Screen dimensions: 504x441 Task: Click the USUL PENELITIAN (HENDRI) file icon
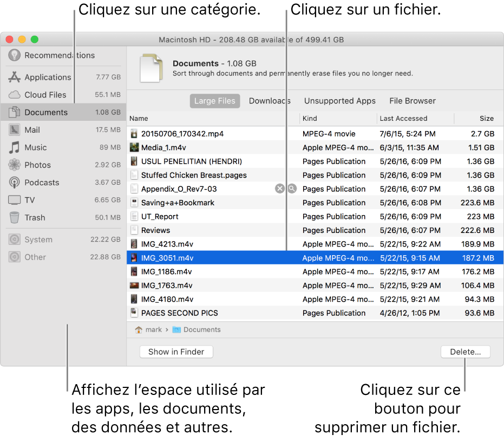click(134, 161)
